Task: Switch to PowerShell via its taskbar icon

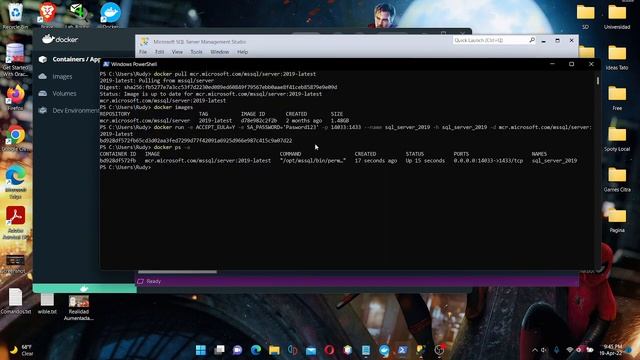Action: [x=402, y=350]
